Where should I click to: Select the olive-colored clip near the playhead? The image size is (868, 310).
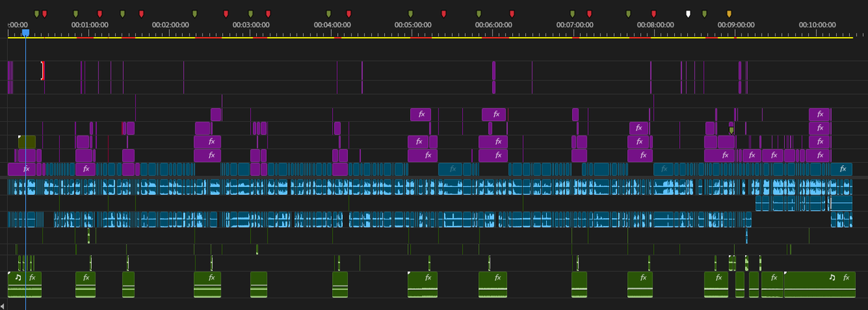pos(27,141)
